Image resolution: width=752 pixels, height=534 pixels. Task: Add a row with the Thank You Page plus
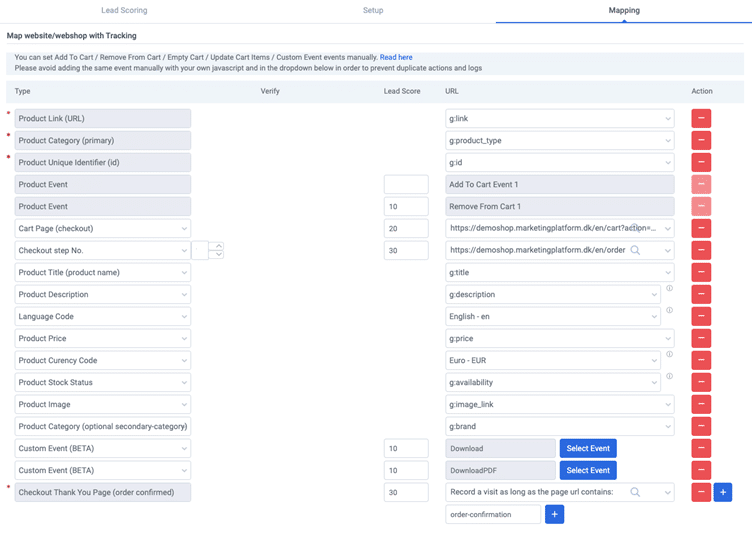click(723, 492)
